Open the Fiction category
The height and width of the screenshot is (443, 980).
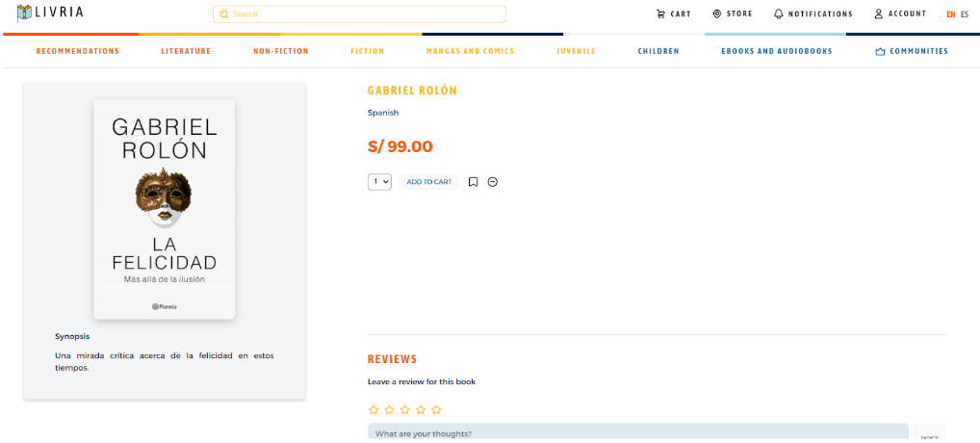click(x=368, y=51)
